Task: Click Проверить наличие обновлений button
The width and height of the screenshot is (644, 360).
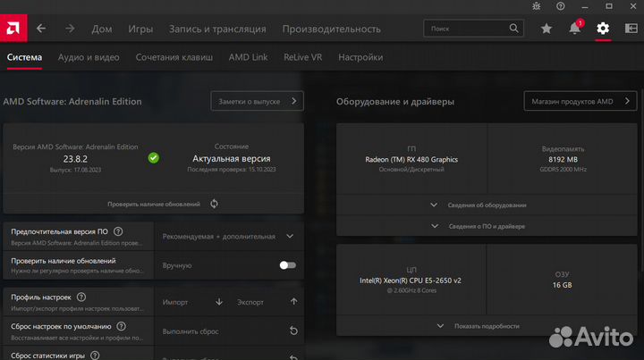Action: point(154,204)
